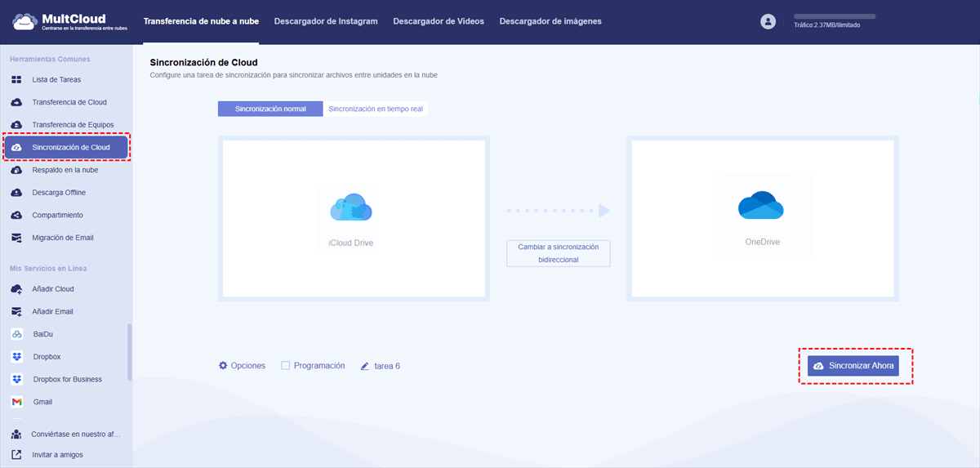Screen dimensions: 980x468
Task: Click the Gmail service icon
Action: [16, 402]
